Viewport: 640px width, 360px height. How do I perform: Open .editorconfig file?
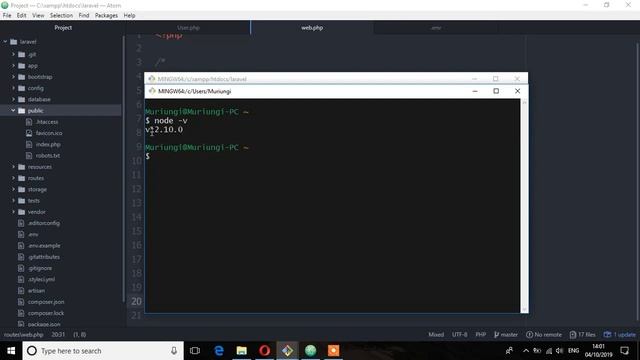[x=43, y=223]
